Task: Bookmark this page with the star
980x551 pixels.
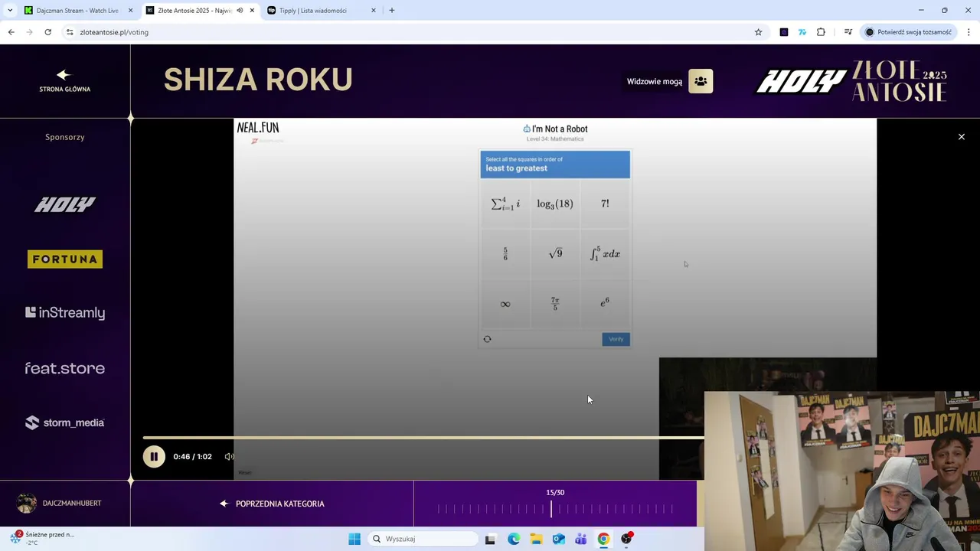Action: pos(759,32)
